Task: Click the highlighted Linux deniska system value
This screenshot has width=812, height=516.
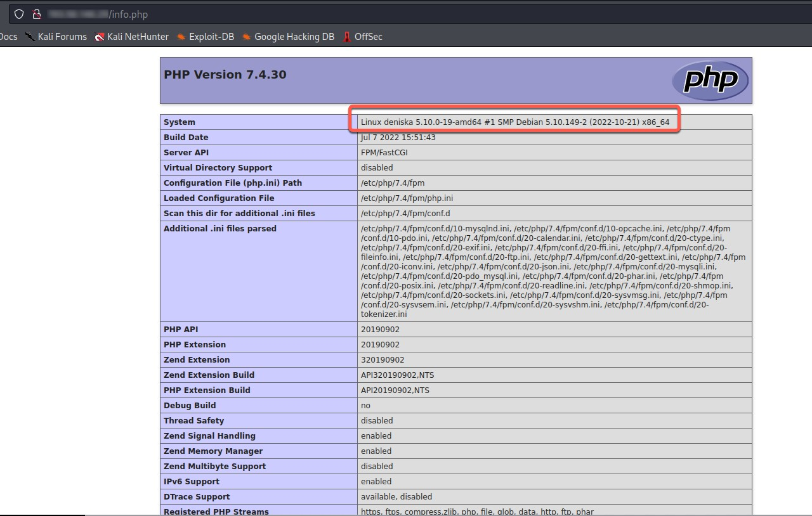Action: [514, 122]
